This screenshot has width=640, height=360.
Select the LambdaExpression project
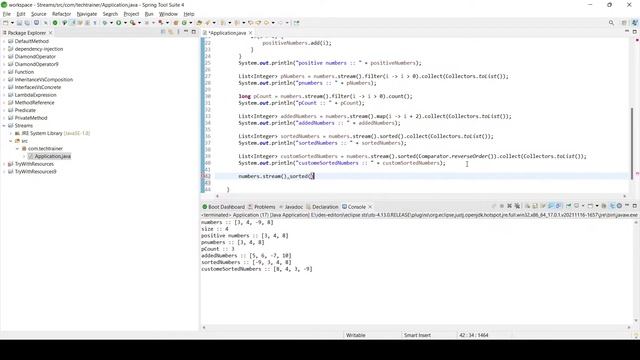coord(36,95)
